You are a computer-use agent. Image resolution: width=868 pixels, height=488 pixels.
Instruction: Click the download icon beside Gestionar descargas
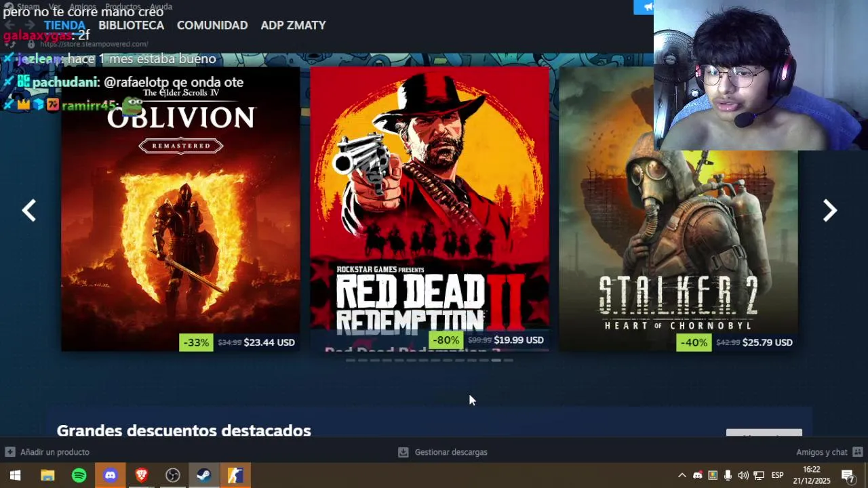pos(403,452)
